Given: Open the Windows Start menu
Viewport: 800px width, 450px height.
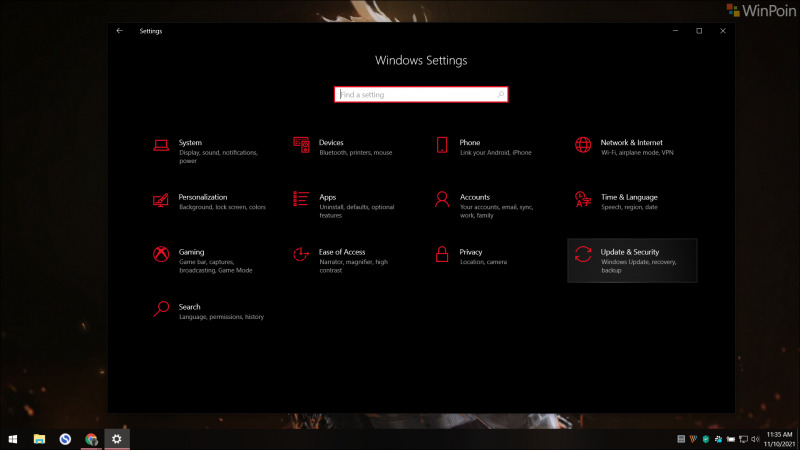Looking at the screenshot, I should [x=13, y=439].
